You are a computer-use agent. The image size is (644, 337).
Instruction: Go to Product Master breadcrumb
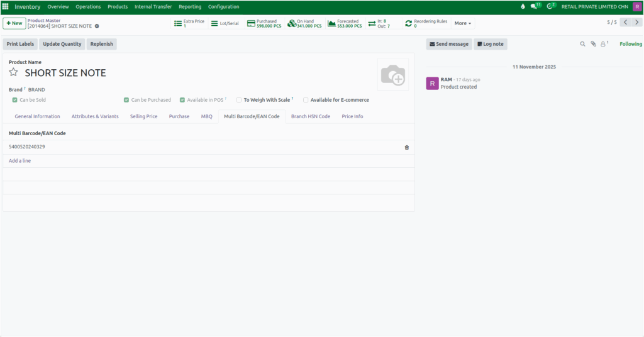coord(44,21)
